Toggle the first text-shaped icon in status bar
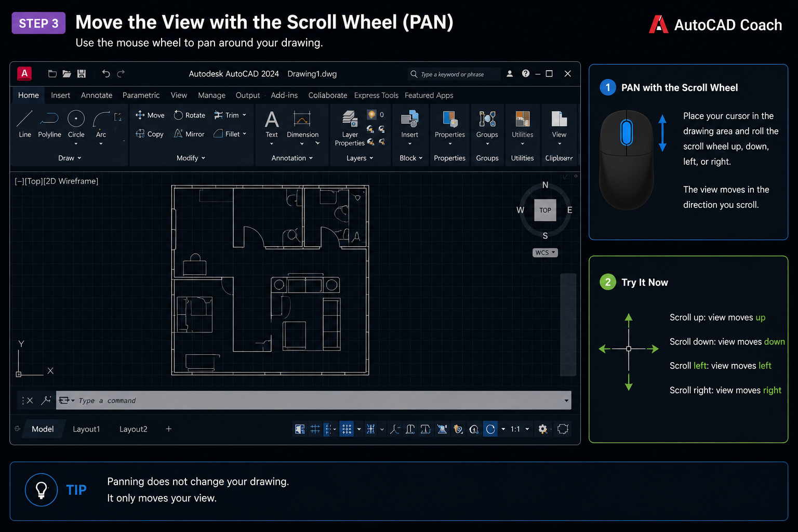Viewport: 798px width, 532px height. point(410,429)
